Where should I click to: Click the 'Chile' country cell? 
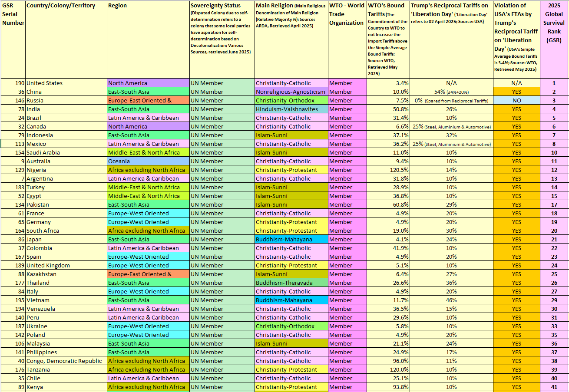coord(66,378)
